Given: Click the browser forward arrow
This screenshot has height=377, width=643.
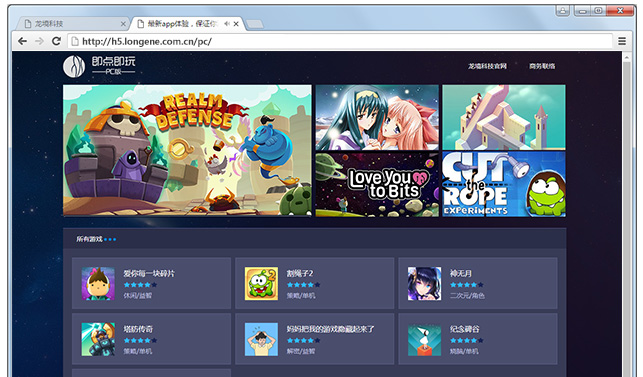Looking at the screenshot, I should (x=39, y=41).
